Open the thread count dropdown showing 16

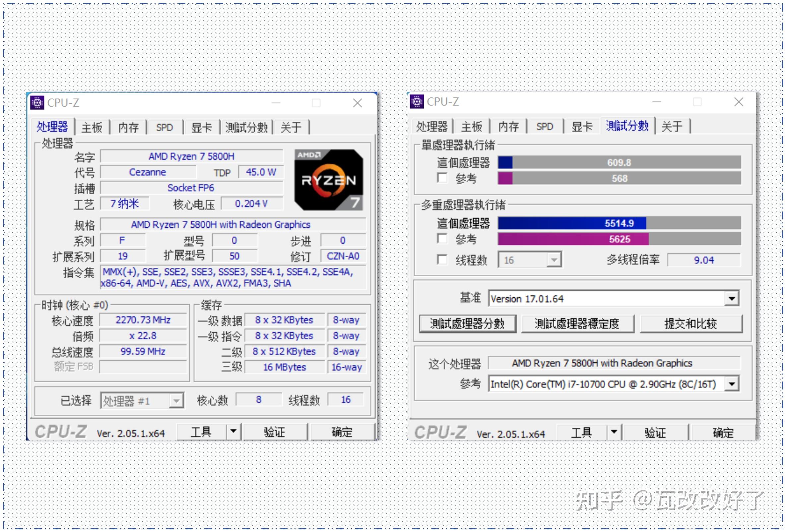(554, 260)
